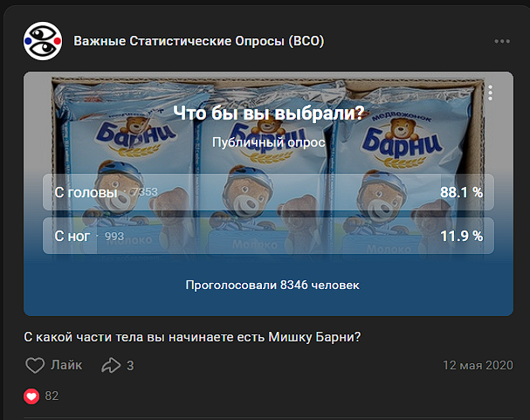Open Проголосовали 8346 человек voters link
530x420 pixels.
272,286
